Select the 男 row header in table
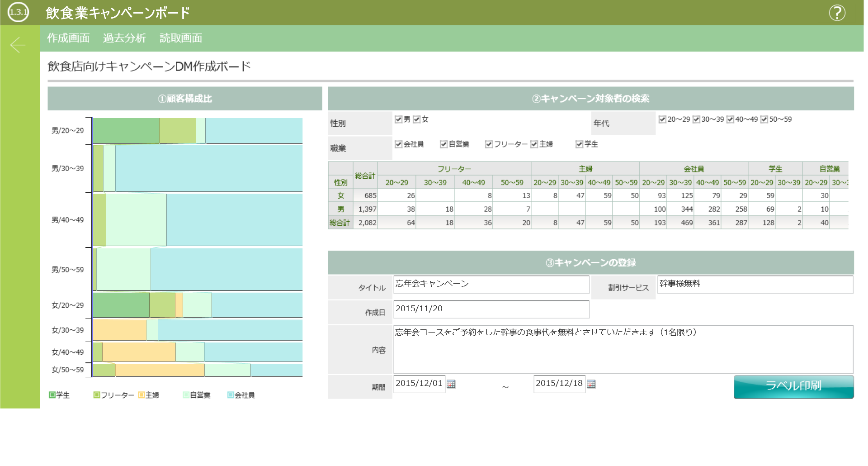Viewport: 868px width, 466px height. (341, 209)
